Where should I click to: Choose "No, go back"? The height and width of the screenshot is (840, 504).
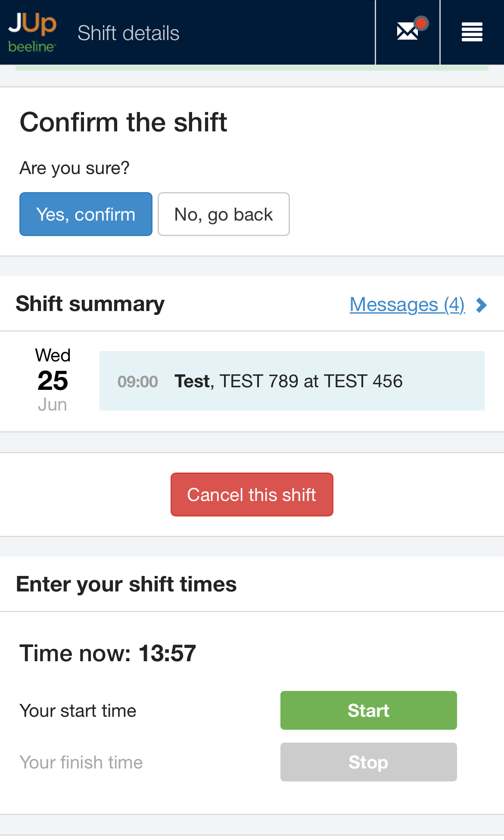pos(224,214)
